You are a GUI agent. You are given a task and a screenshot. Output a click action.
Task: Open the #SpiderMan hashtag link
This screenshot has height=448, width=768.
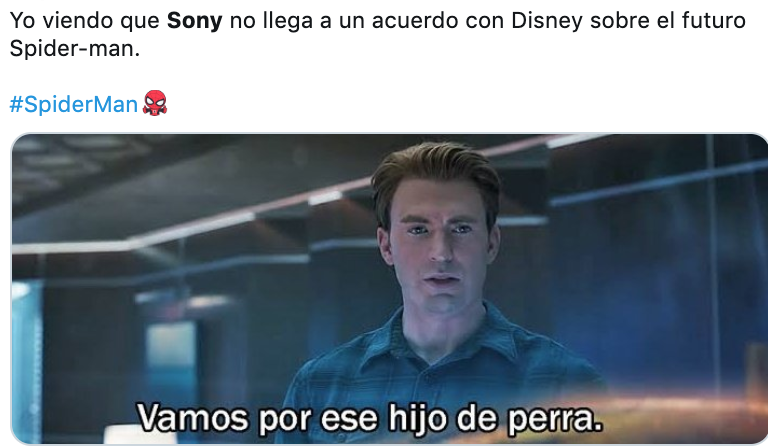pyautogui.click(x=73, y=104)
